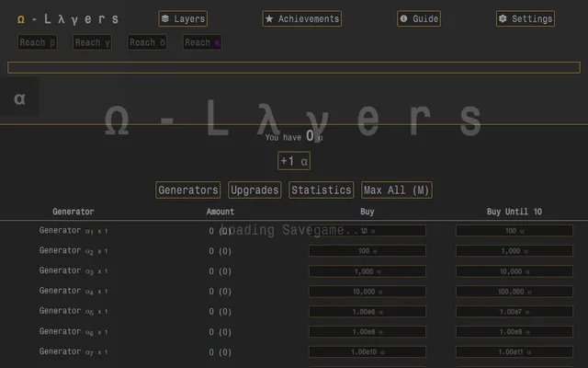This screenshot has height=368, width=588.
Task: Switch to the Statistics tab
Action: coord(322,190)
